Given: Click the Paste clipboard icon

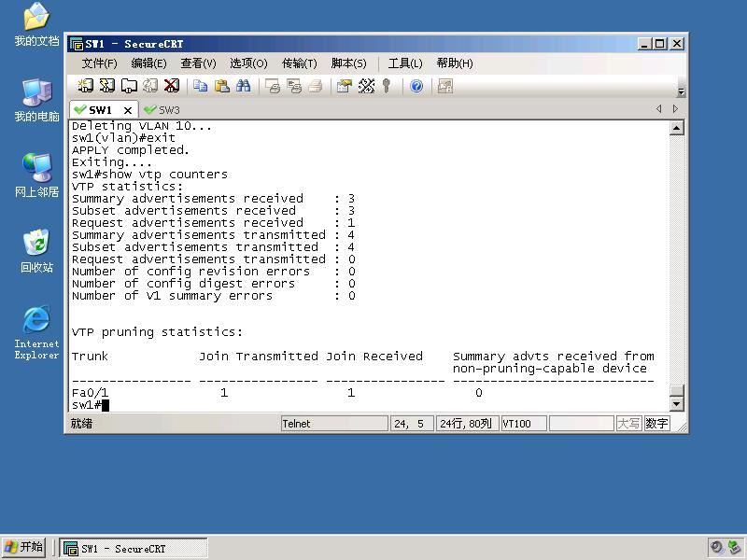Looking at the screenshot, I should [221, 86].
